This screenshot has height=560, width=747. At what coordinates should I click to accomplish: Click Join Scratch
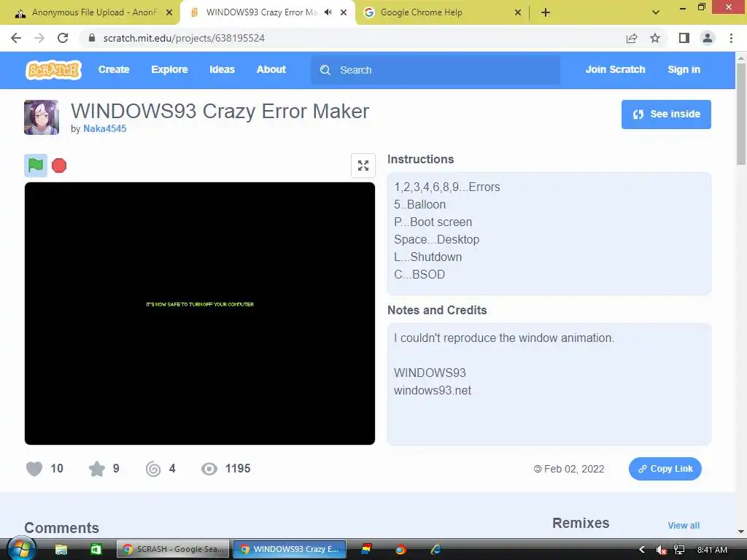(x=615, y=69)
